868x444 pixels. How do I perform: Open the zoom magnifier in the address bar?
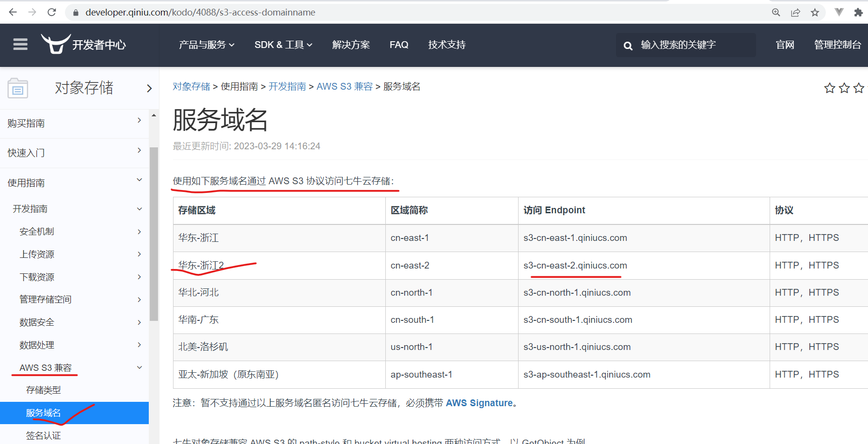tap(776, 13)
